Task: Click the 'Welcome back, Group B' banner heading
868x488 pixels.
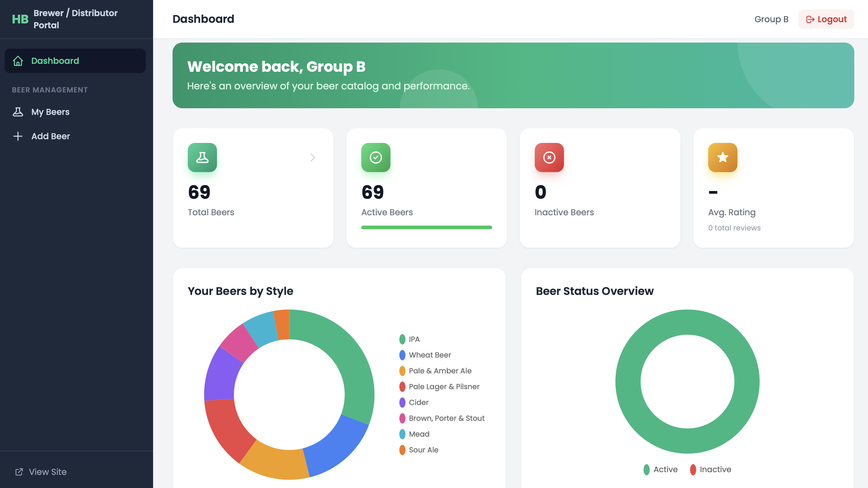Action: click(276, 67)
